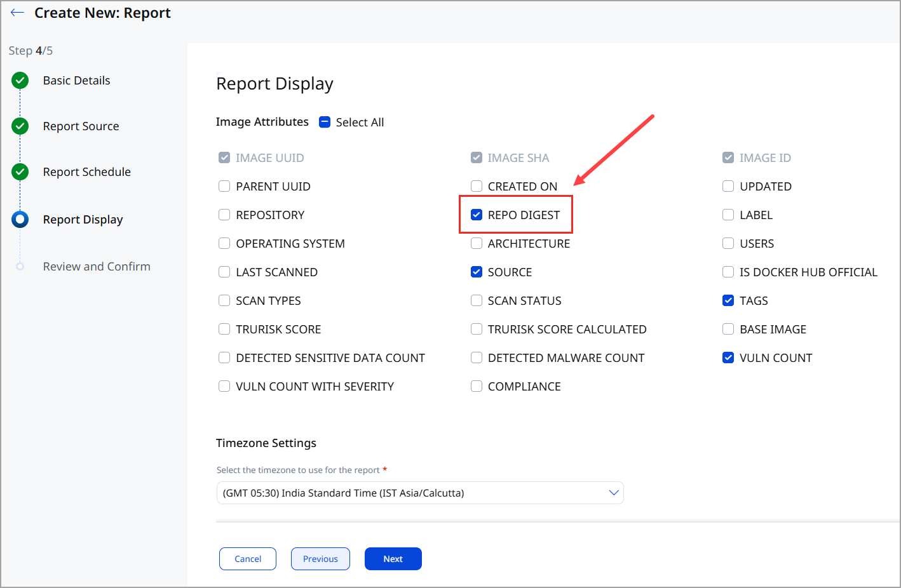Check the TRURISK SCORE box
This screenshot has width=901, height=588.
click(x=224, y=330)
